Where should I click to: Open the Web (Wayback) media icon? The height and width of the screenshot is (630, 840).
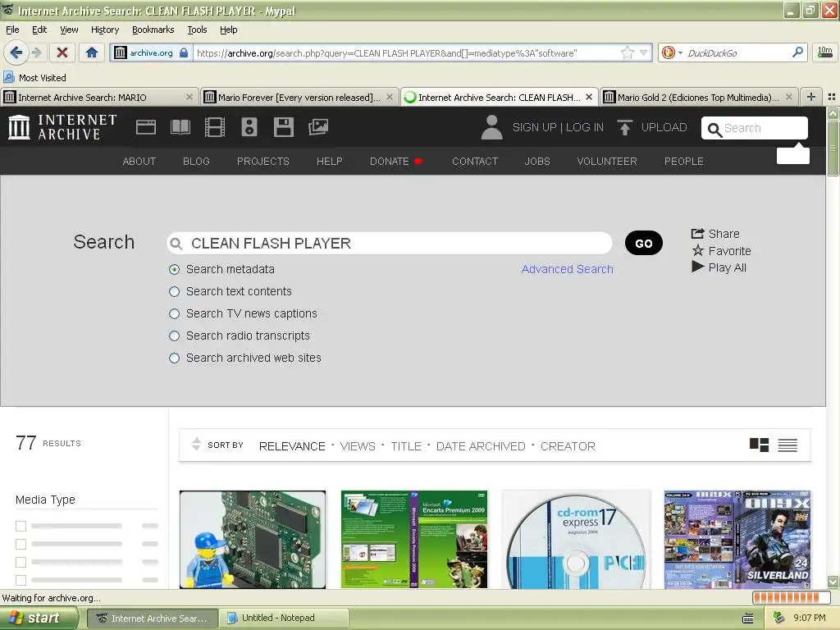point(146,127)
